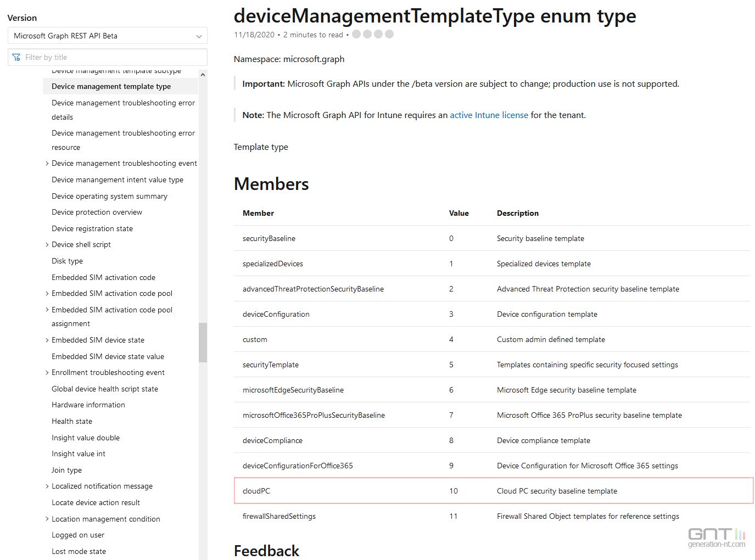
Task: Click Device compliance template description
Action: click(x=544, y=440)
